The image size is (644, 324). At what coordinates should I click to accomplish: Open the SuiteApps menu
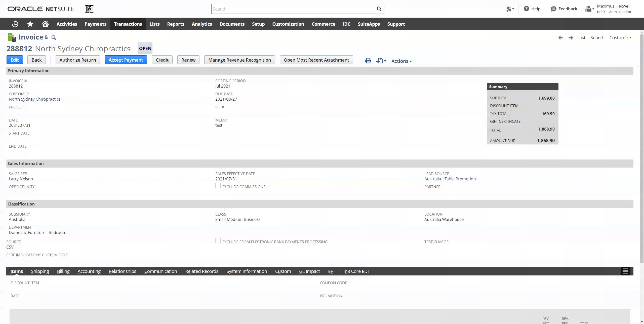pos(369,24)
